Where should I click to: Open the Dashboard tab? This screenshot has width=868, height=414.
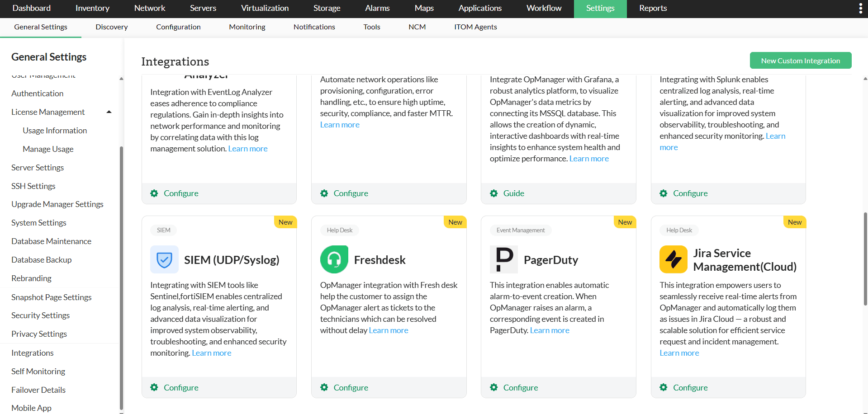[x=32, y=8]
